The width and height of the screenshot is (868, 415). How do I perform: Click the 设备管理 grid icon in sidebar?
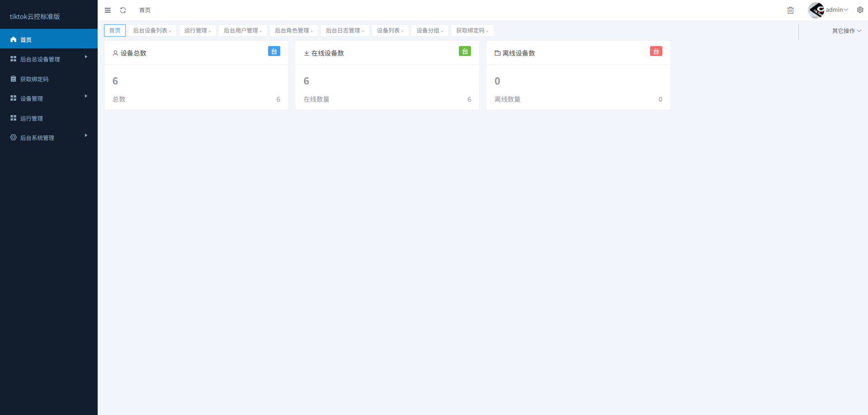point(13,98)
